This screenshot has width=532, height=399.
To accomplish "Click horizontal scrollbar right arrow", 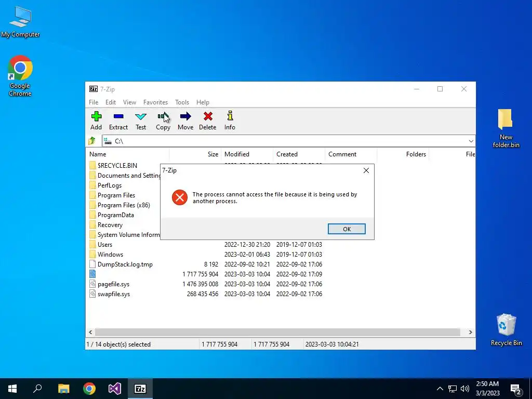I will coord(470,332).
